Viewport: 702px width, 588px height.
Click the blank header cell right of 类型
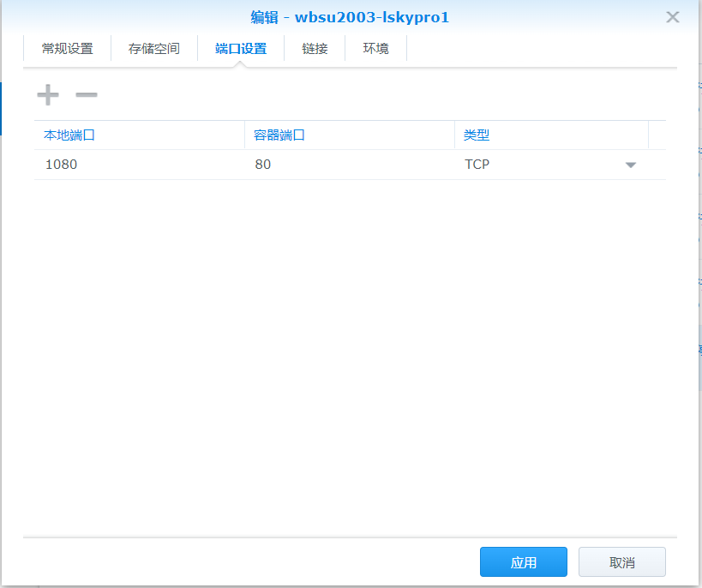657,135
